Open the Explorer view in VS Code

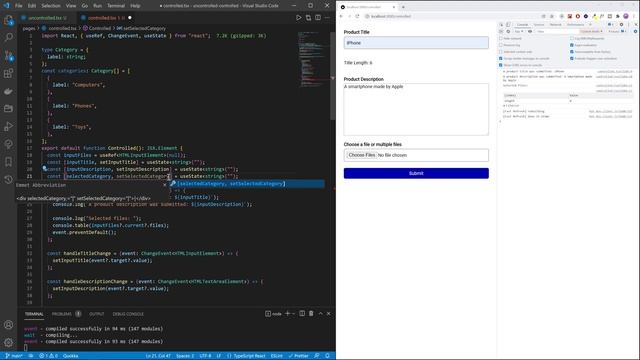[8, 20]
